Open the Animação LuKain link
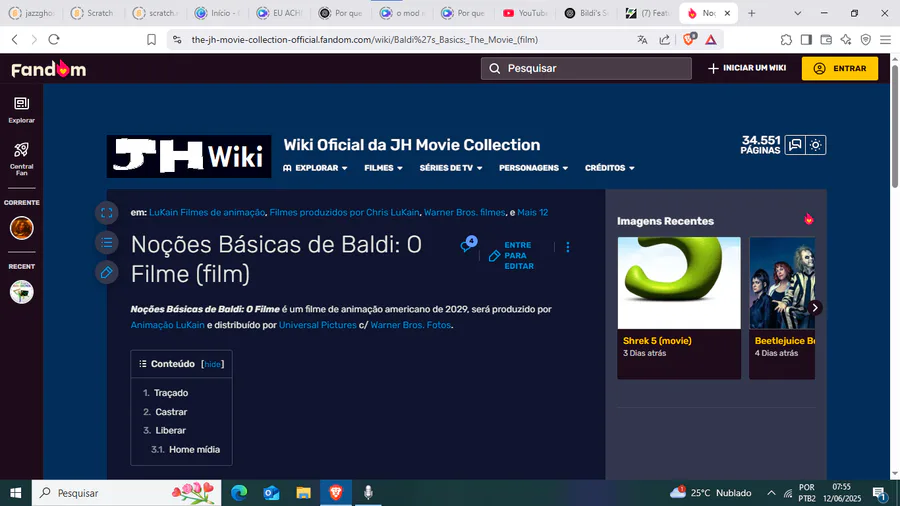The image size is (900, 506). pos(168,325)
